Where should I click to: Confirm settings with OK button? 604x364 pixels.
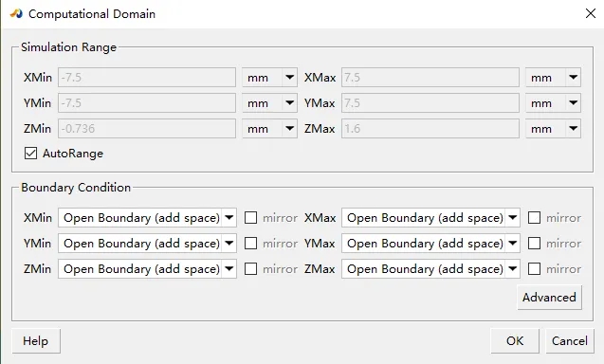pyautogui.click(x=515, y=341)
